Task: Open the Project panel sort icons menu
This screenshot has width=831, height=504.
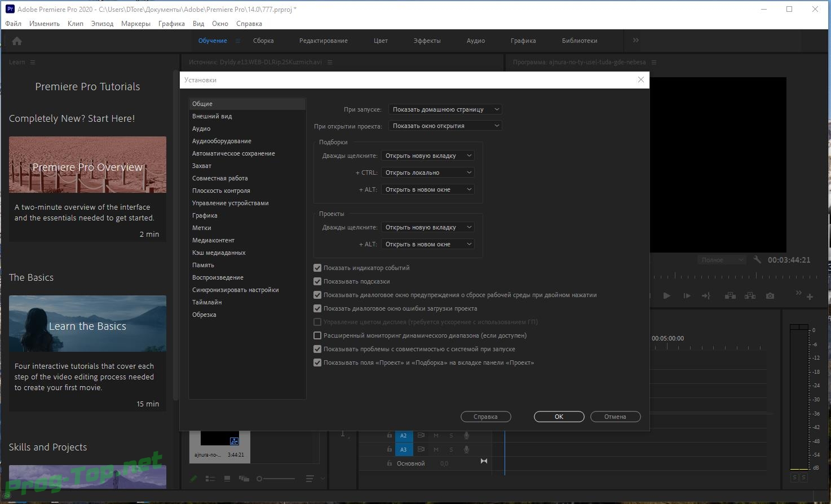Action: [310, 479]
